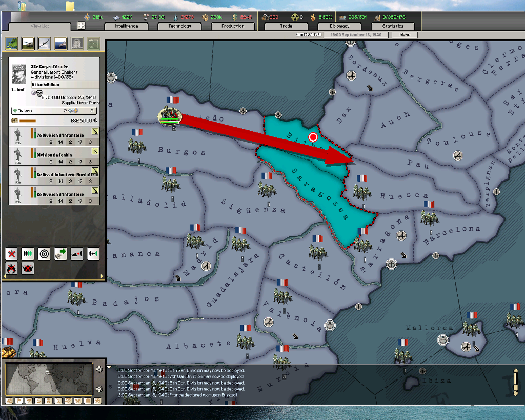Viewport: 525px width, 420px height.
Task: Click the naval anchor icon near Tarragona coast
Action: [x=391, y=264]
